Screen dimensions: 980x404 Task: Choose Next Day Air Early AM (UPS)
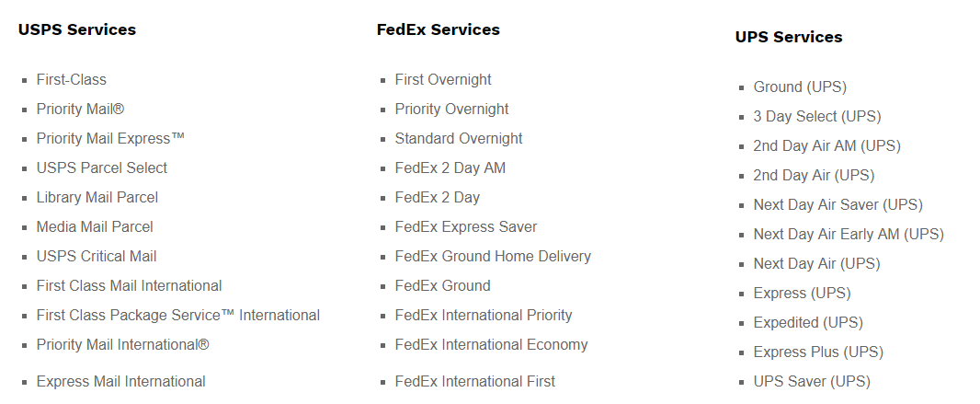coord(849,235)
